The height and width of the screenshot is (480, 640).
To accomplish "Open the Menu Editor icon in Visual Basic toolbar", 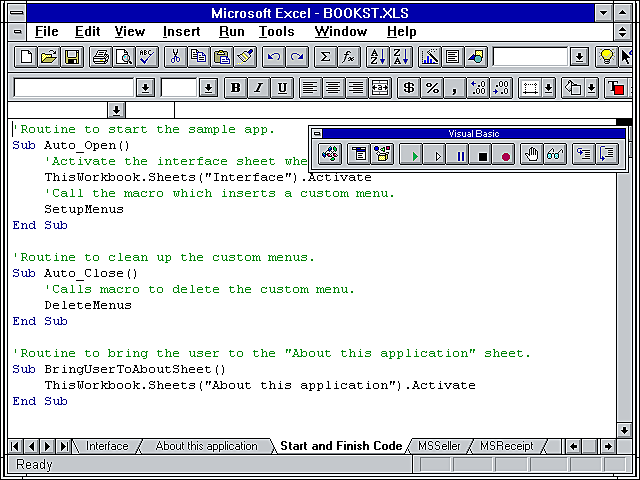I will pos(359,154).
